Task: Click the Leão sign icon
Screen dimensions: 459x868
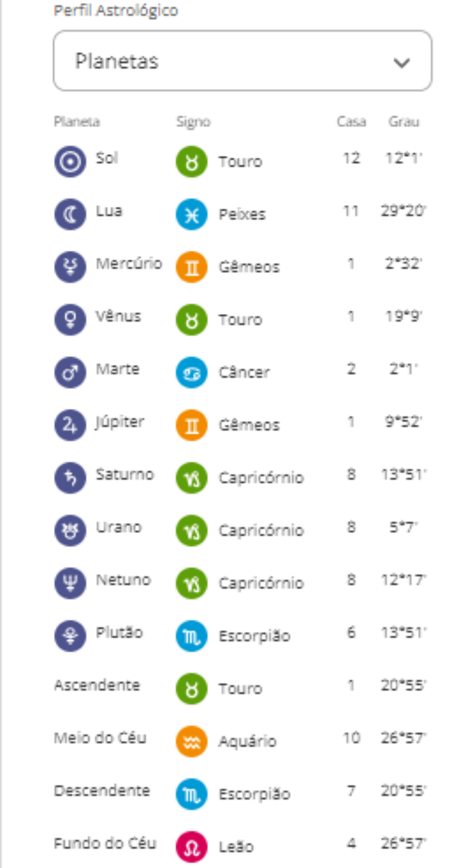Action: (192, 847)
